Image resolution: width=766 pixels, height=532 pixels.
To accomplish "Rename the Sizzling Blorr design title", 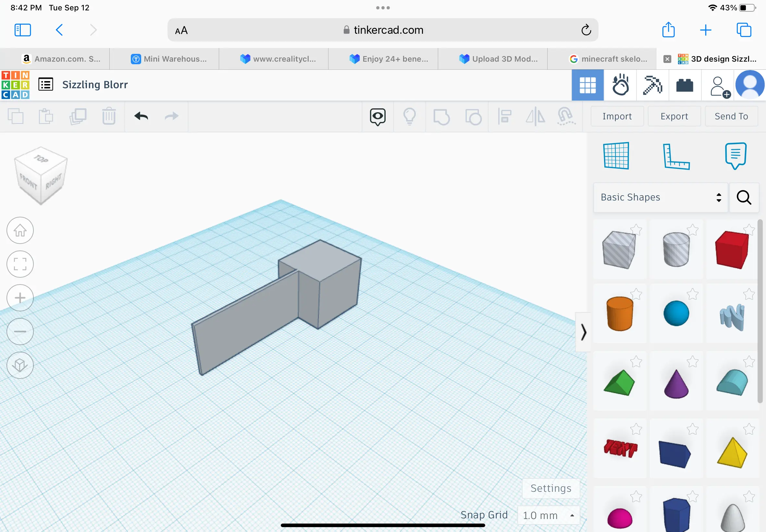I will point(95,85).
